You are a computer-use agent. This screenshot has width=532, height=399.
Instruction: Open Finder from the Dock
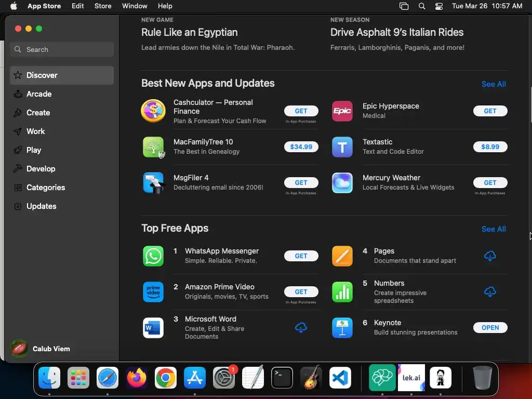point(49,378)
